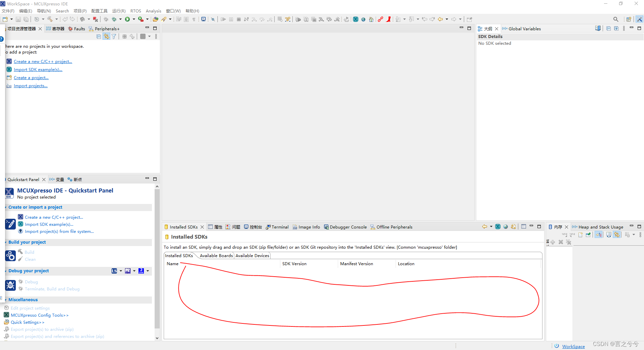Click the gray plus add memory monitor icon

(x=553, y=242)
